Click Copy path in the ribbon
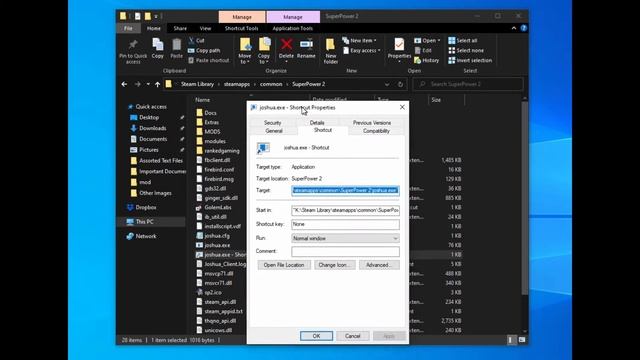640x360 pixels. click(x=204, y=50)
